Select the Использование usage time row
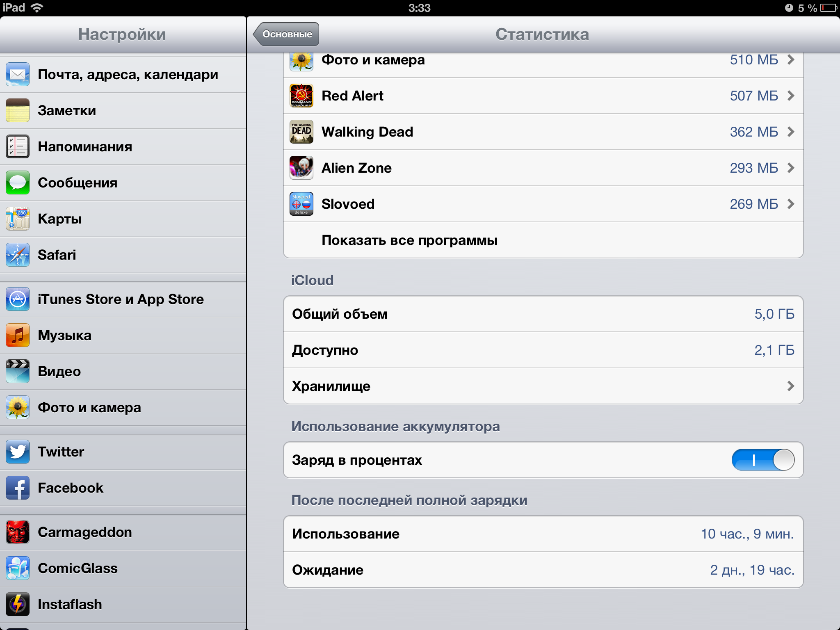Image resolution: width=840 pixels, height=630 pixels. point(543,534)
